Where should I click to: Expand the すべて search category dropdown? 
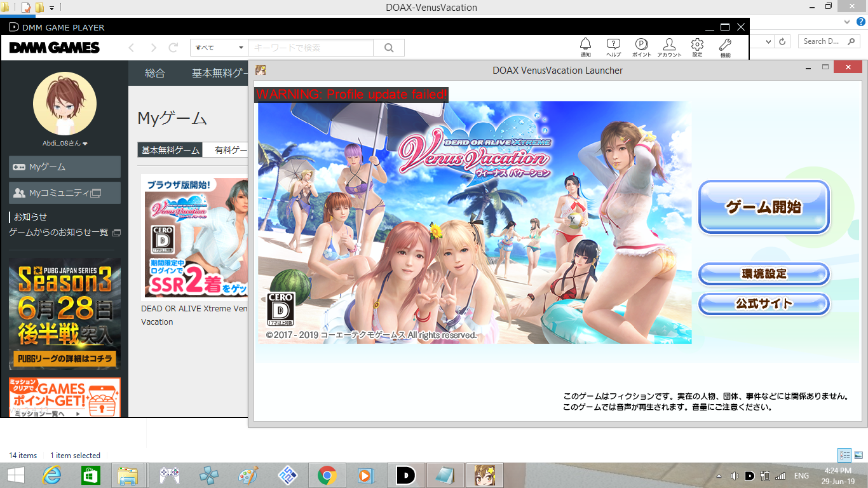[219, 48]
